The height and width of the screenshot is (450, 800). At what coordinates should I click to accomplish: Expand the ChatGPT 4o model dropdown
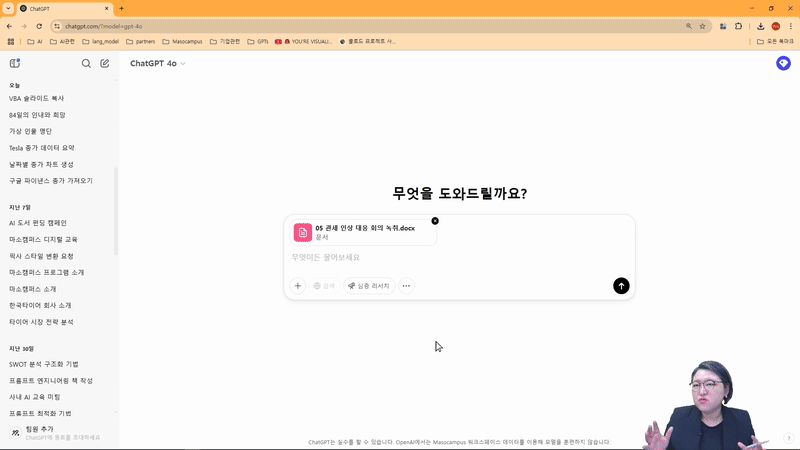[x=158, y=63]
